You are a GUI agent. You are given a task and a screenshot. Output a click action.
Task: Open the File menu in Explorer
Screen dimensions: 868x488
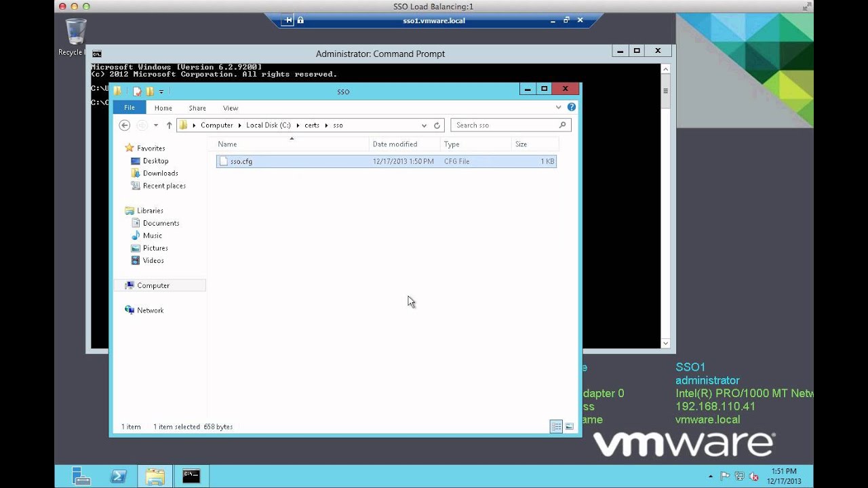tap(129, 108)
